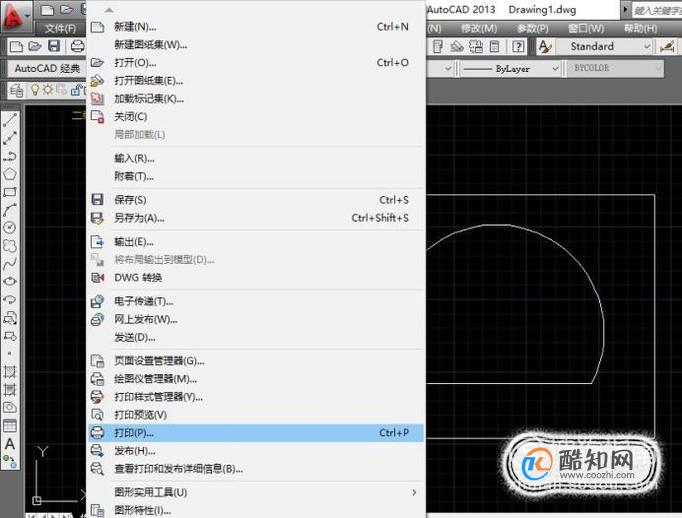
Task: Choose 新建图纸集(W)... menu entry
Action: (256, 45)
